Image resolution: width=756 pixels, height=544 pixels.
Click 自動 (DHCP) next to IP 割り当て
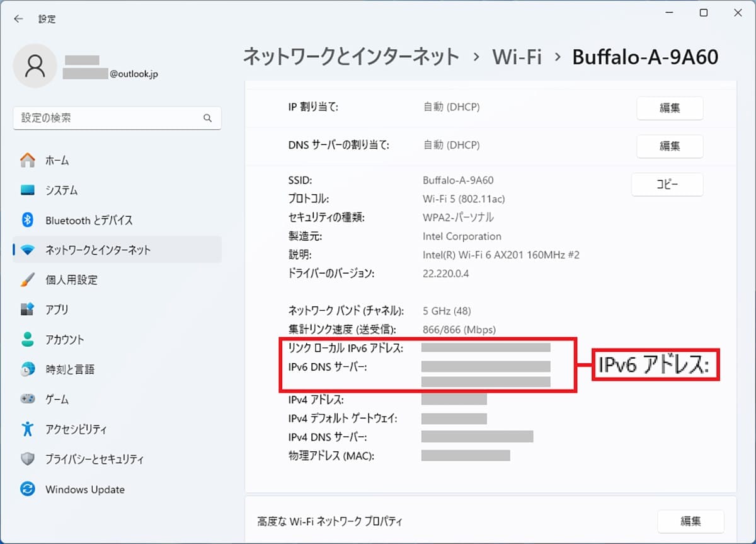[451, 107]
